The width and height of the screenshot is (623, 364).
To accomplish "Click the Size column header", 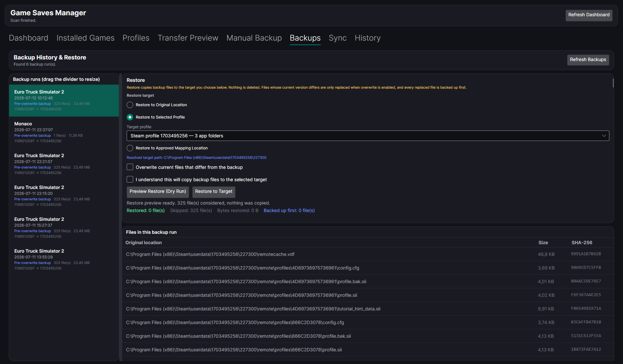I will 543,243.
